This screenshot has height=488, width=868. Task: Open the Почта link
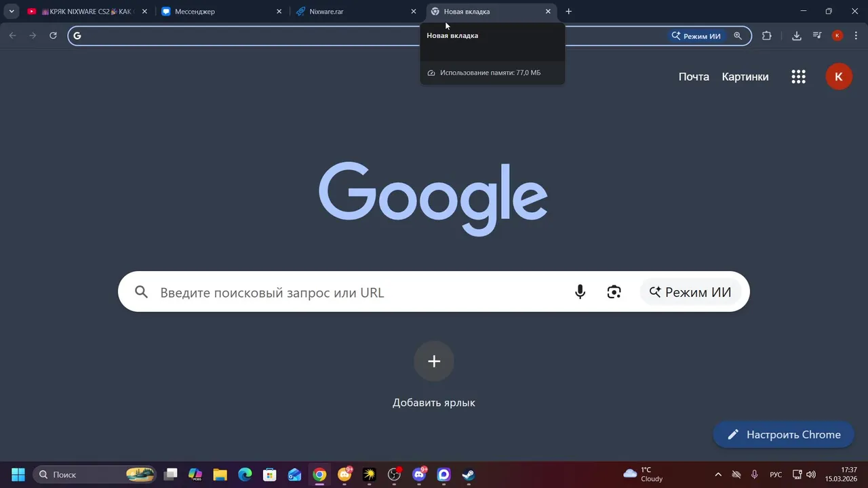pos(694,77)
